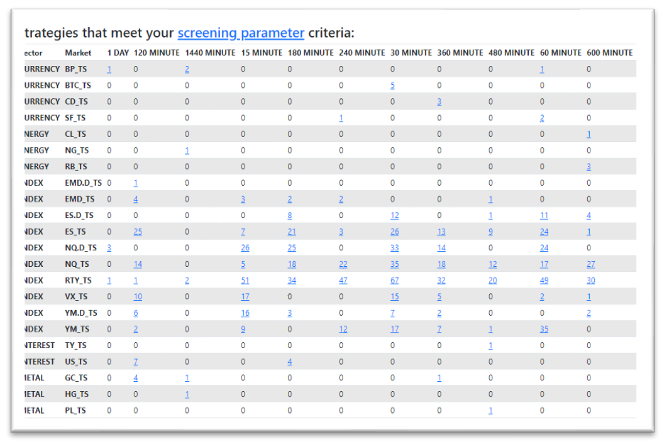This screenshot has width=666, height=446.
Task: Click EMD.D_TS 120 MINUTE count 1
Action: coord(135,183)
